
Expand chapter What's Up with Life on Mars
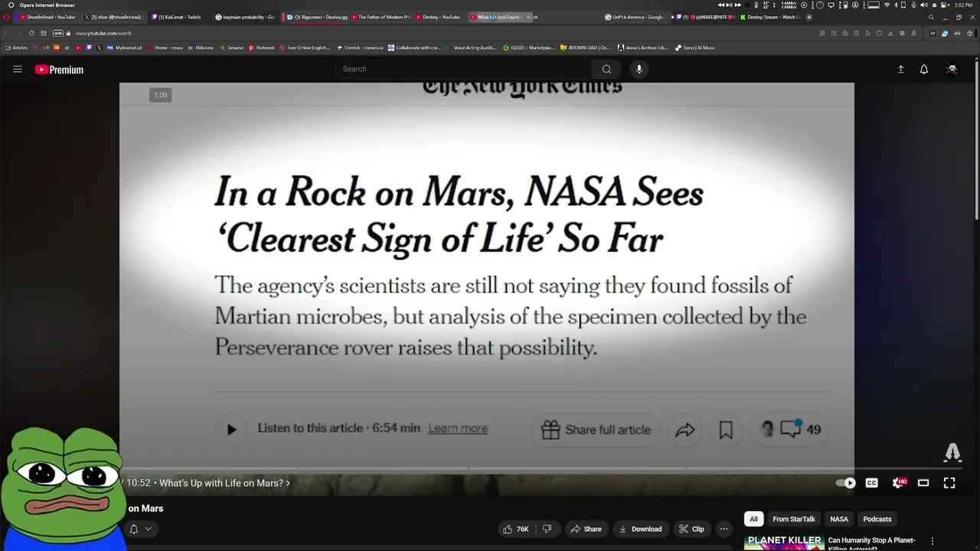click(224, 483)
